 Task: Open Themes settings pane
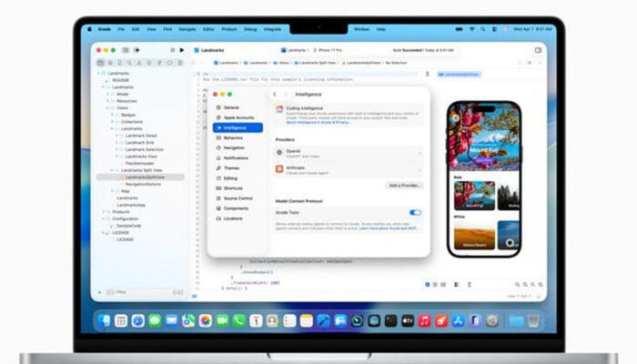coord(238,168)
